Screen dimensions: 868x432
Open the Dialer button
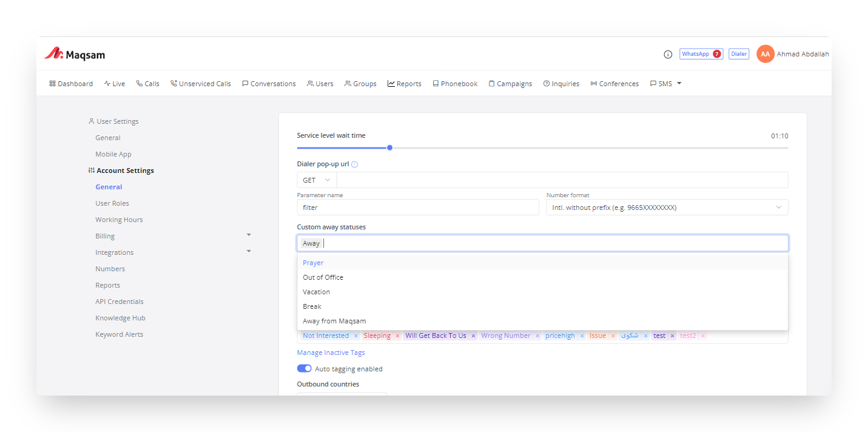pos(739,54)
